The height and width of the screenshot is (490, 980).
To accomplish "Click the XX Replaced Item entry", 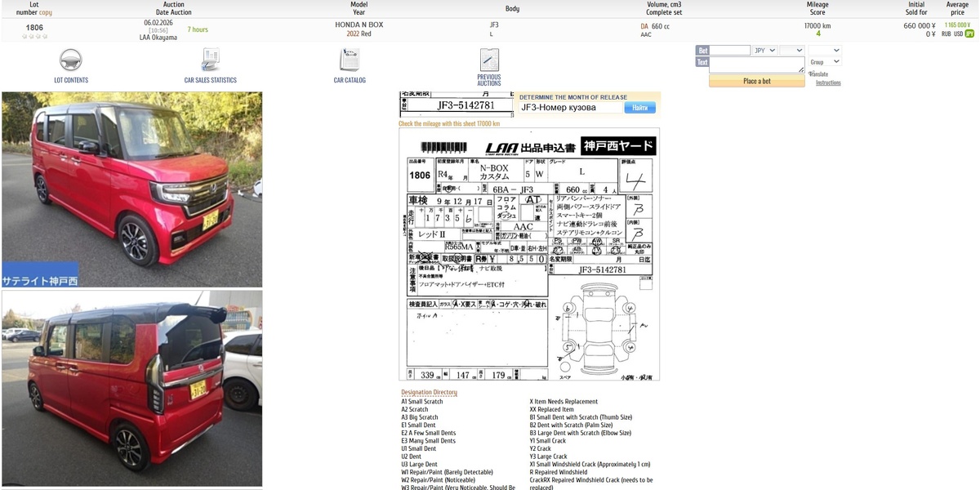I will 552,410.
